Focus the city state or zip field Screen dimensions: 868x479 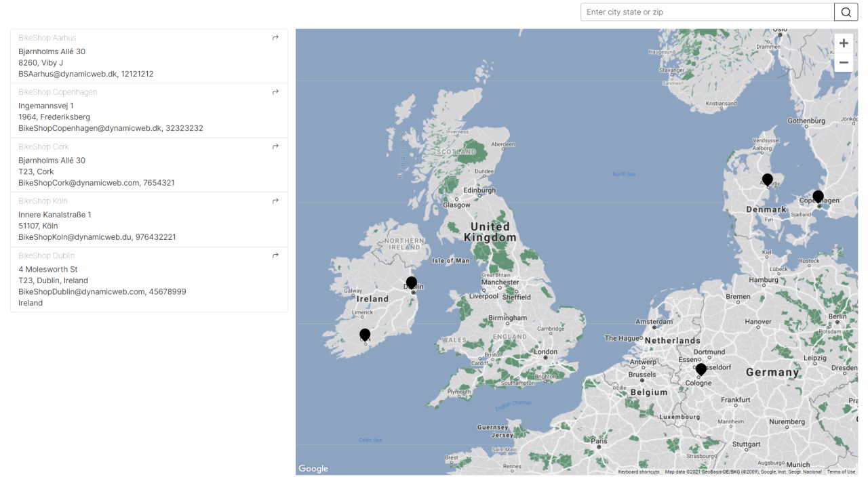[x=707, y=12]
